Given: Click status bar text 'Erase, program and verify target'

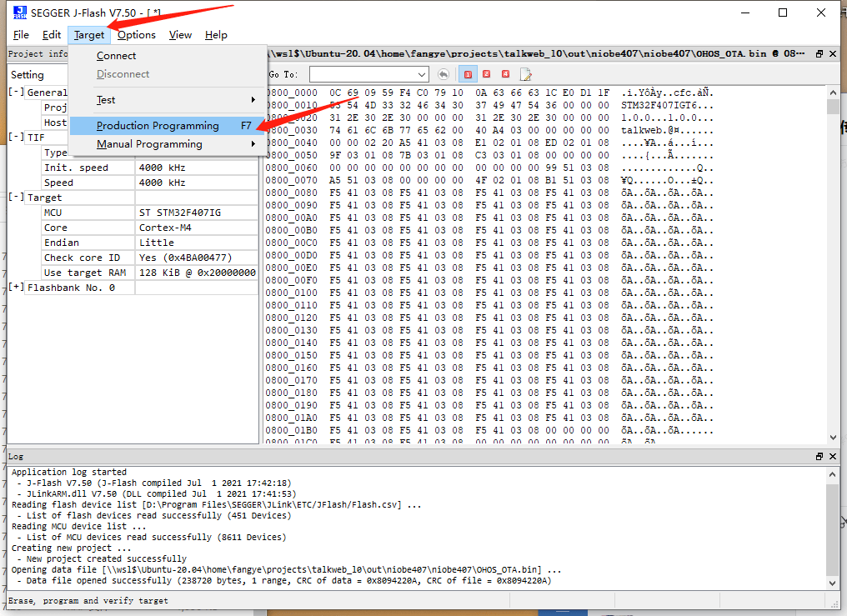Looking at the screenshot, I should [88, 600].
